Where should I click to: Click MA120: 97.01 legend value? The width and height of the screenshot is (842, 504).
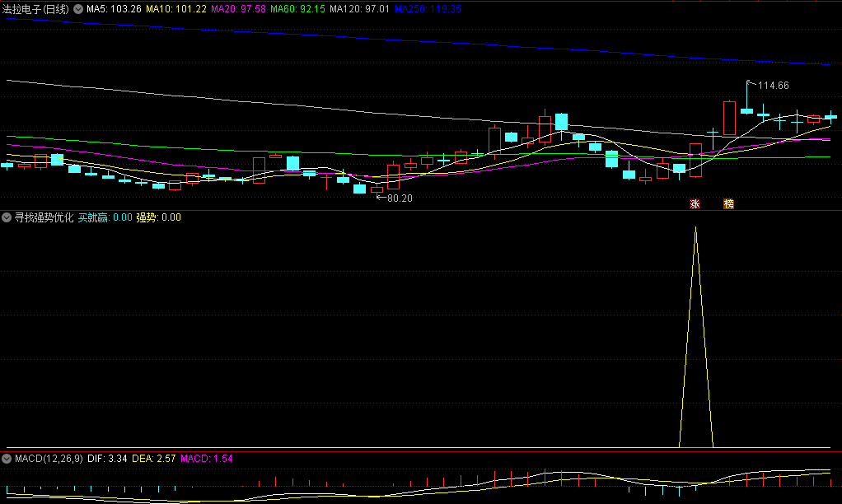pyautogui.click(x=359, y=9)
